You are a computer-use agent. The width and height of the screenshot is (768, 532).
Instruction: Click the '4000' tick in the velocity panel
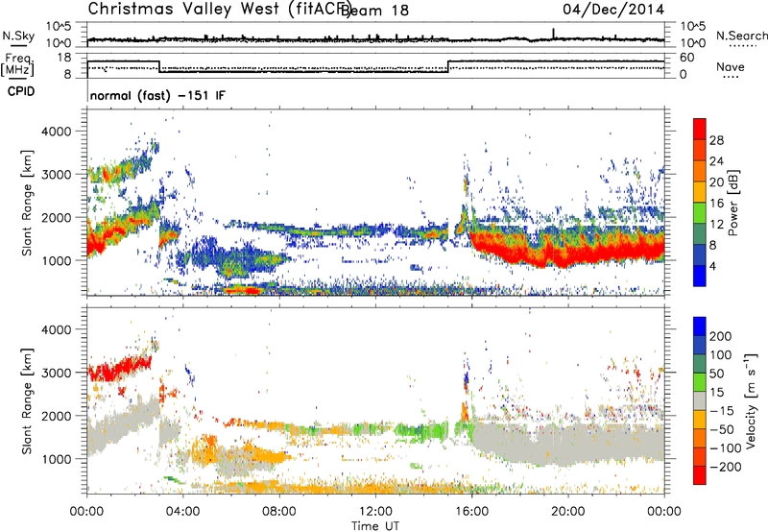[56, 329]
